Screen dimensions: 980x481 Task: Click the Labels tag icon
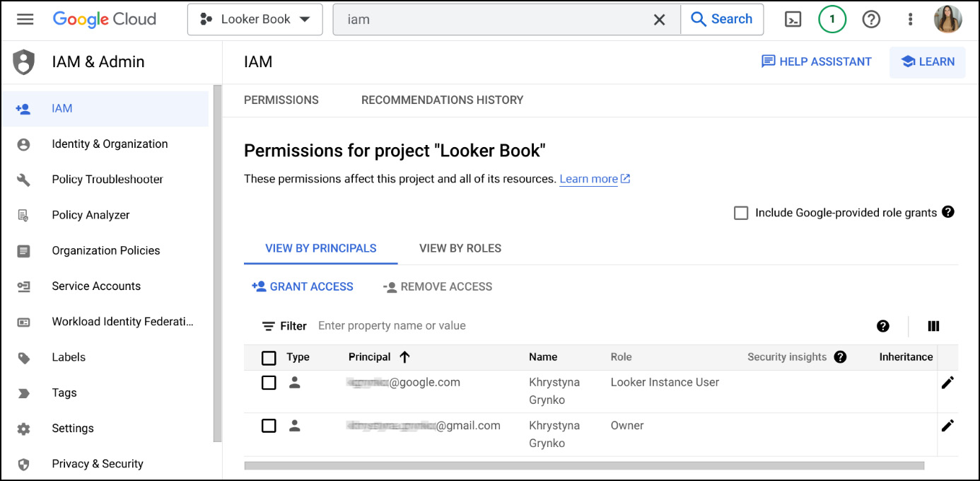point(23,358)
